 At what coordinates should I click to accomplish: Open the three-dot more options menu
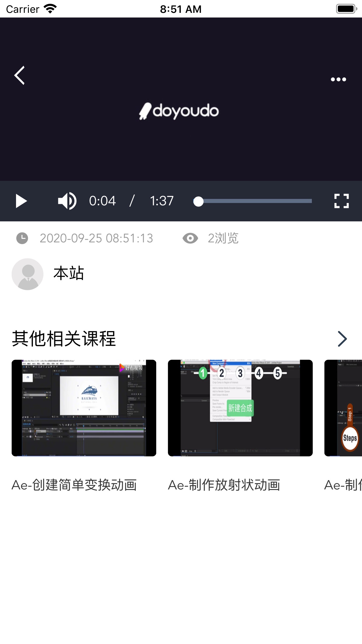pos(338,79)
